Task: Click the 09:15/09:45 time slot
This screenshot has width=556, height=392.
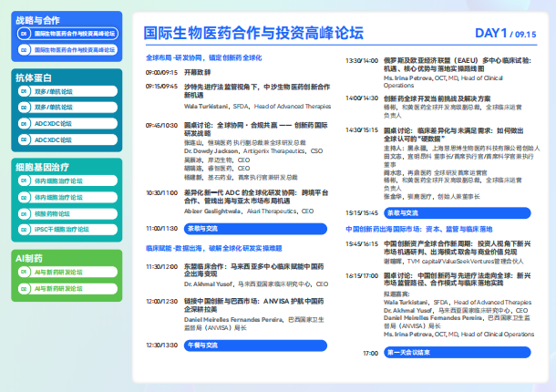Action: [161, 87]
